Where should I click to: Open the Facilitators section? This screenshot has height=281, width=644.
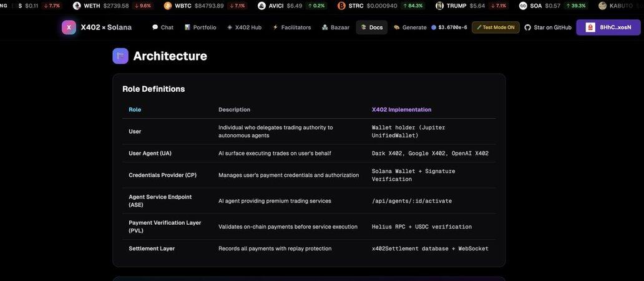[x=291, y=27]
